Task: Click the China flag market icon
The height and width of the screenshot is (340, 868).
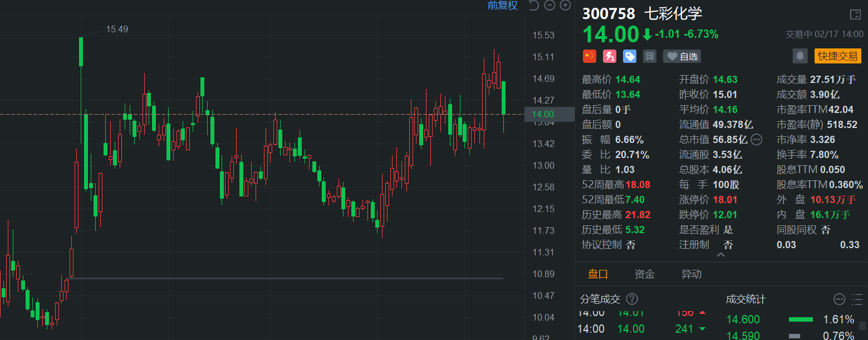Action: pos(589,56)
